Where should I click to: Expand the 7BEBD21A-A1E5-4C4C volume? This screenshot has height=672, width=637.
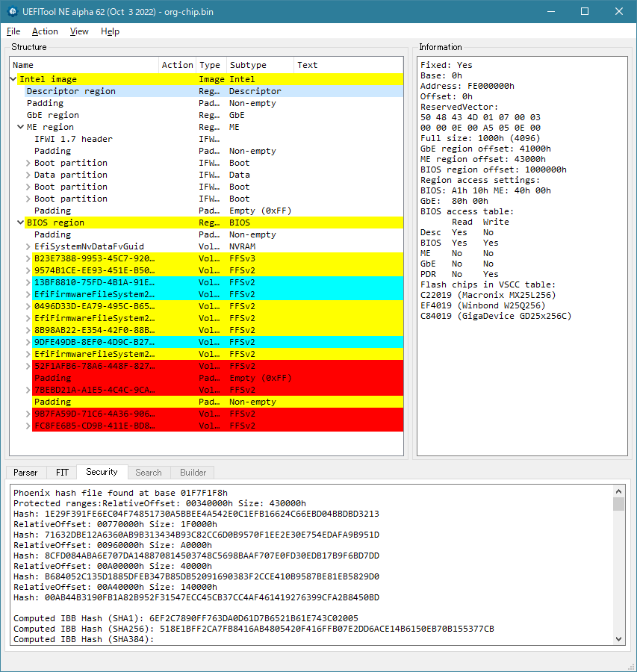point(28,390)
